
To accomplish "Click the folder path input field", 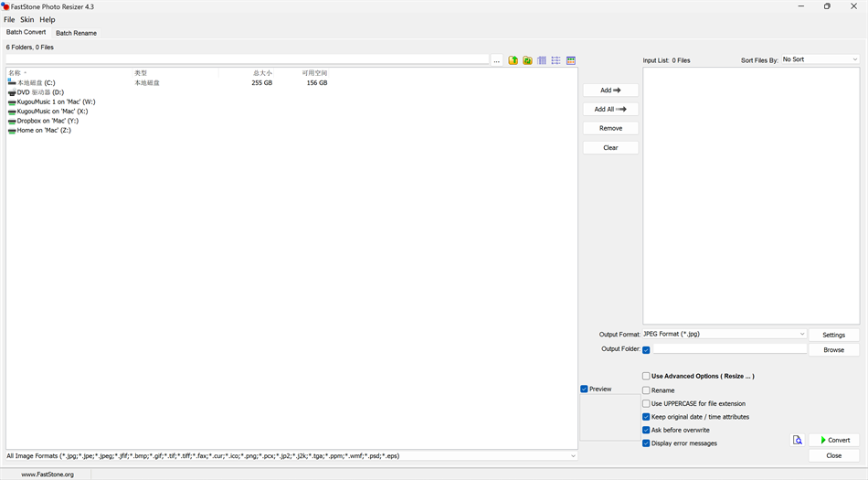I will [248, 59].
